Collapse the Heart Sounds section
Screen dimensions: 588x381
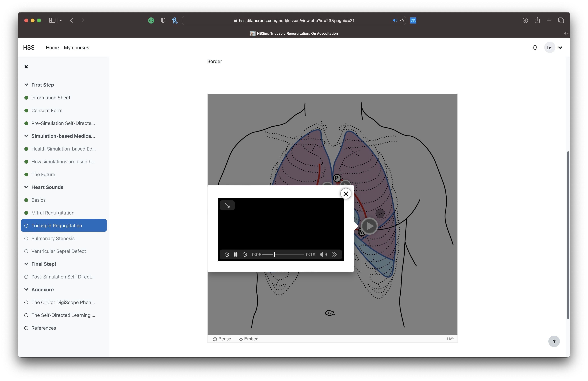pos(26,187)
